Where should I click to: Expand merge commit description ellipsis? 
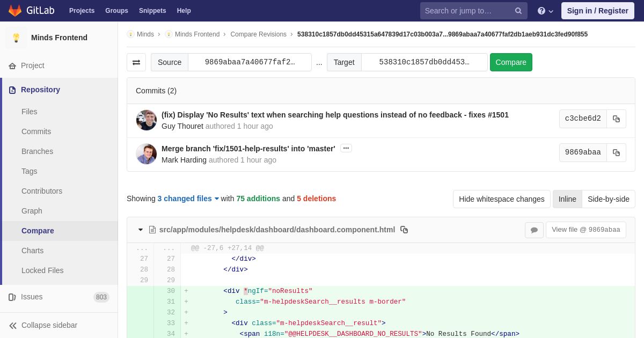pyautogui.click(x=346, y=148)
